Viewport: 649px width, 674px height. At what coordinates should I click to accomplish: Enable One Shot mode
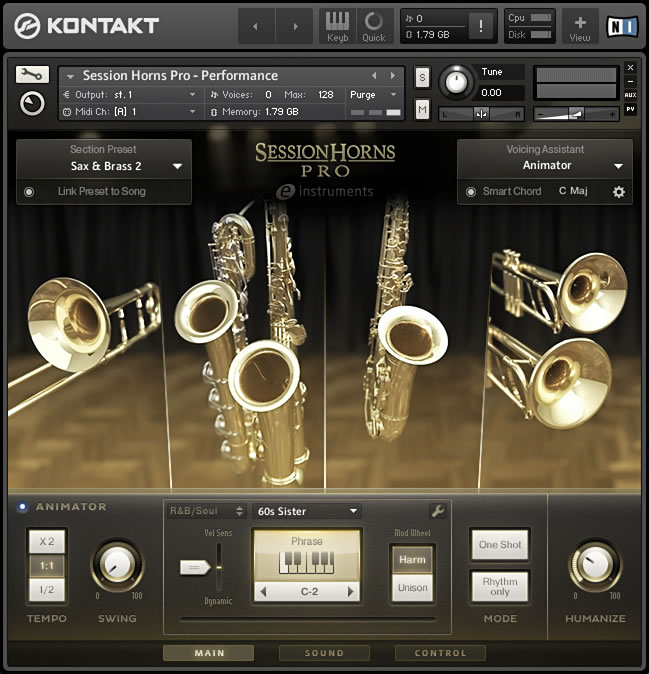500,545
